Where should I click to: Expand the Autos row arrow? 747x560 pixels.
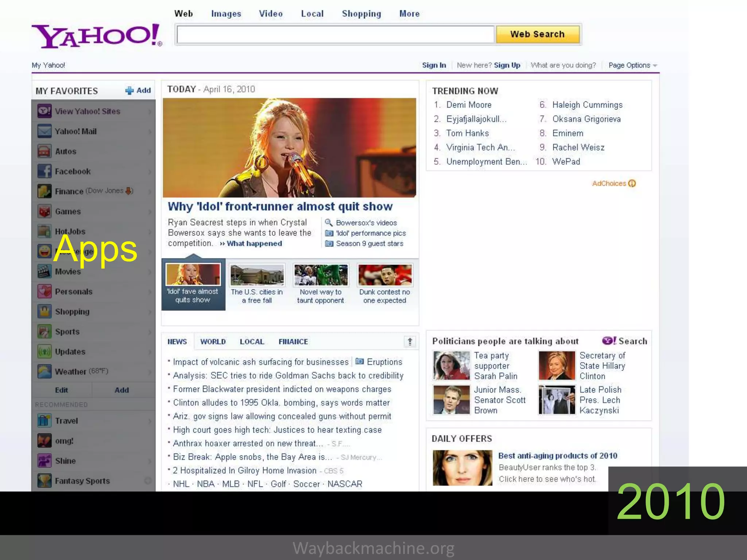tap(150, 152)
